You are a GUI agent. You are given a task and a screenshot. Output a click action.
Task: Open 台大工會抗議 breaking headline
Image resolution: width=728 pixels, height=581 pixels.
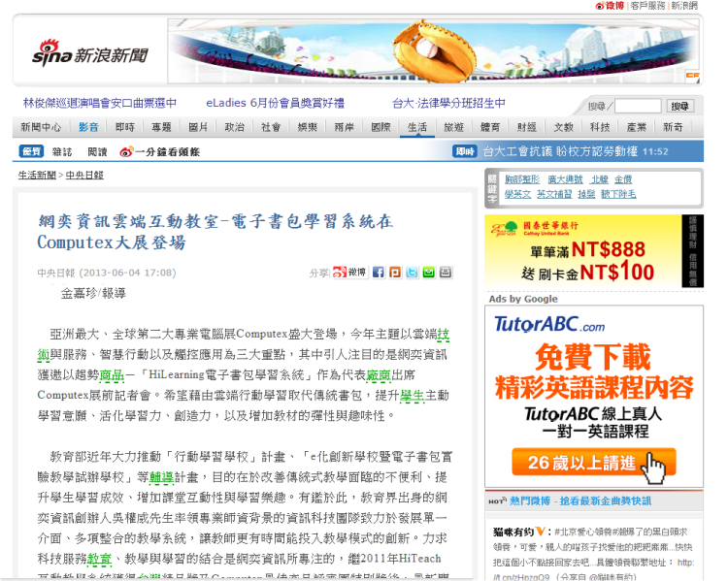point(560,151)
